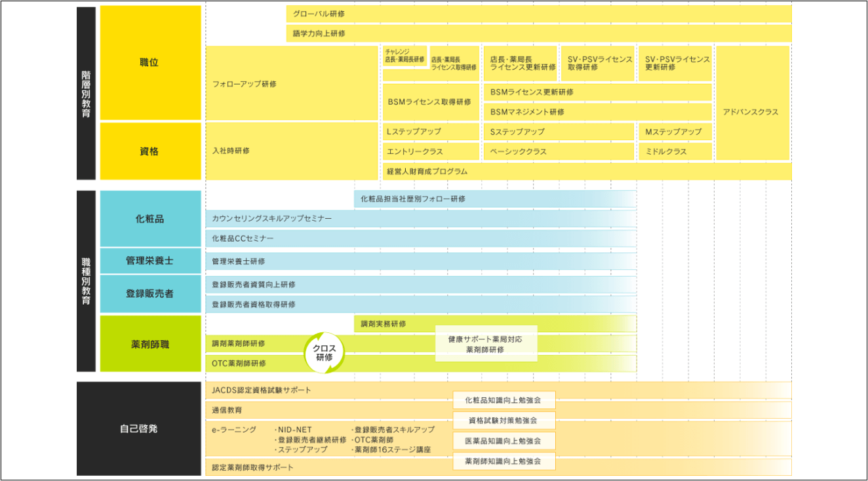Select the 医薬品知識向上勉強会 box

click(x=503, y=440)
